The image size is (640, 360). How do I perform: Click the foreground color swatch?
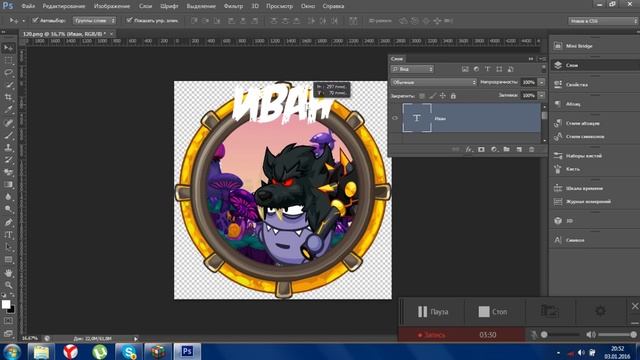coord(5,304)
